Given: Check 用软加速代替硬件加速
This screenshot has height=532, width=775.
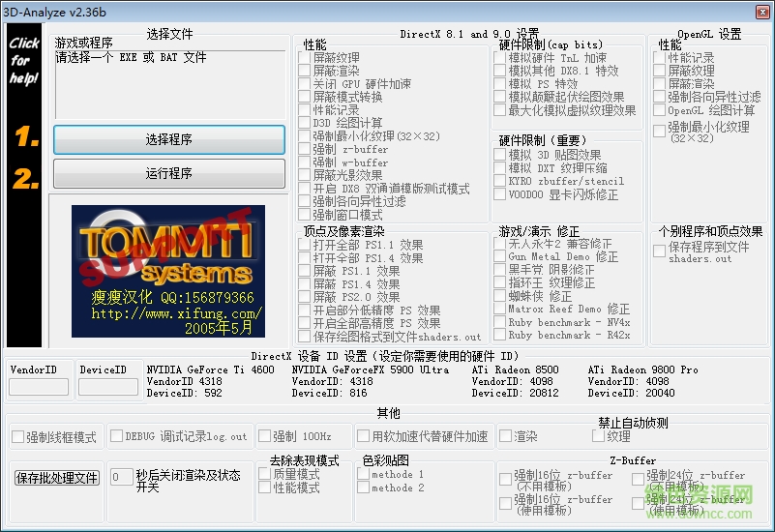Looking at the screenshot, I should coord(363,435).
